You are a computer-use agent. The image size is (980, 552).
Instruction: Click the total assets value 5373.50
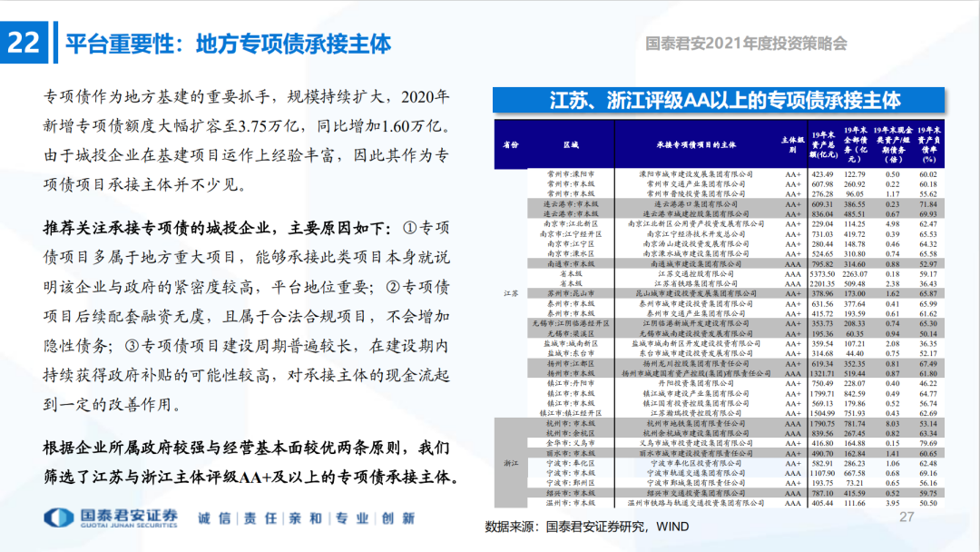822,274
